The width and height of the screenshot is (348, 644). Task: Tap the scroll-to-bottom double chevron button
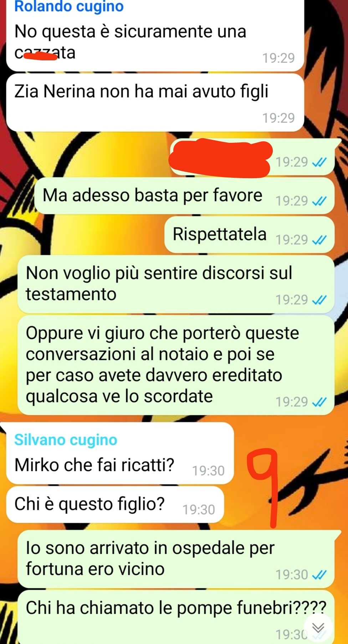(318, 628)
